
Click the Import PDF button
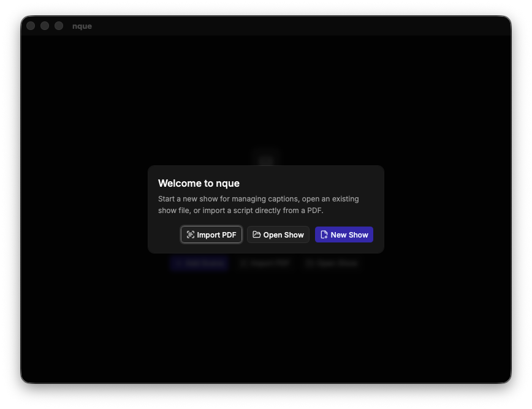[211, 235]
